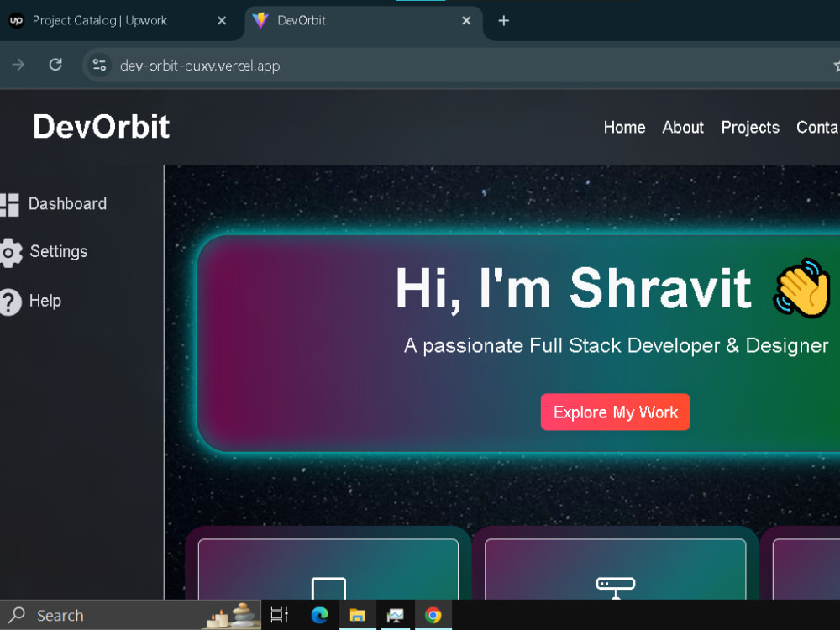Open Dashboard from the sidebar
840x630 pixels.
pyautogui.click(x=67, y=203)
